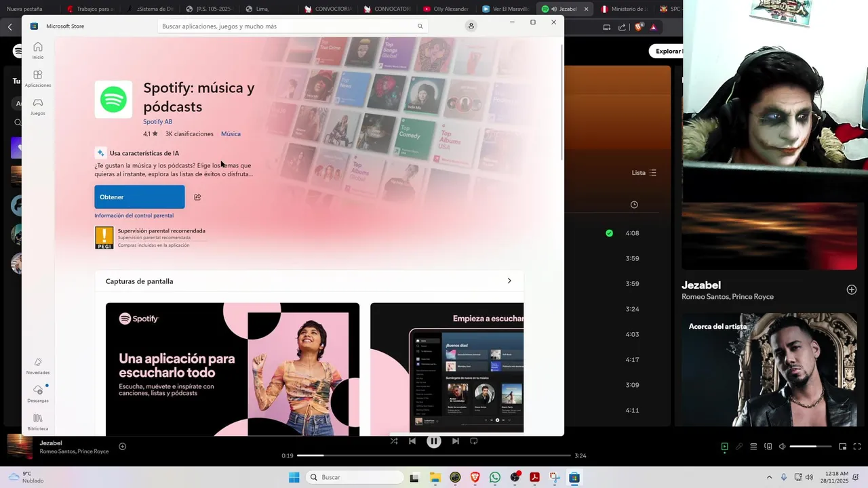Viewport: 868px width, 488px height.
Task: Close the Jezabel Spotify browser tab
Action: pyautogui.click(x=586, y=9)
